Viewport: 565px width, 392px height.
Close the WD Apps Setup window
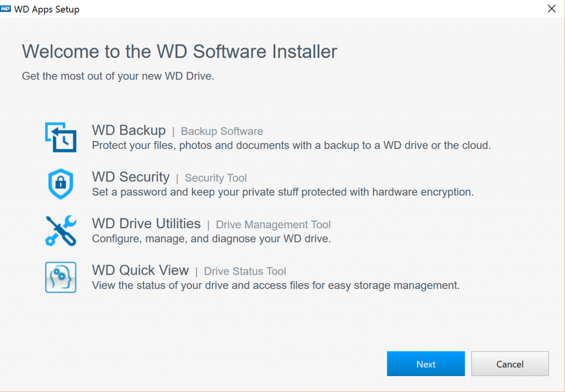coord(551,9)
